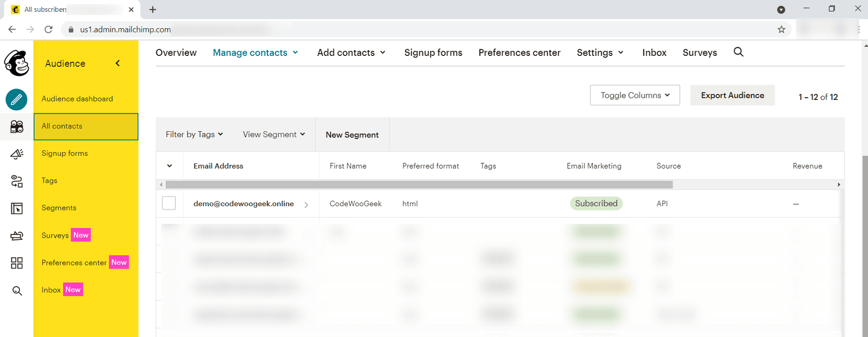Image resolution: width=868 pixels, height=337 pixels.
Task: Open the demo@codewoogeek.online contact
Action: 244,204
